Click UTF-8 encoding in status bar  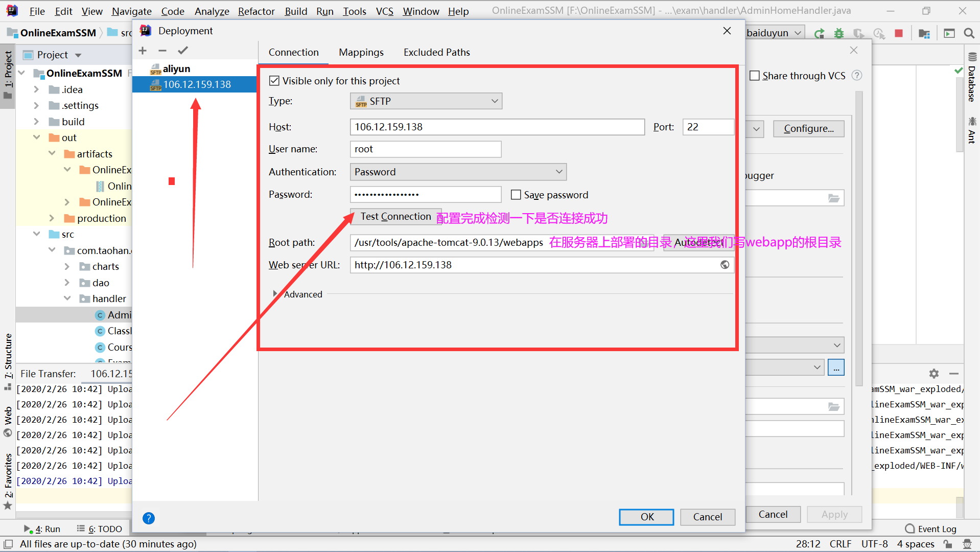pos(875,544)
